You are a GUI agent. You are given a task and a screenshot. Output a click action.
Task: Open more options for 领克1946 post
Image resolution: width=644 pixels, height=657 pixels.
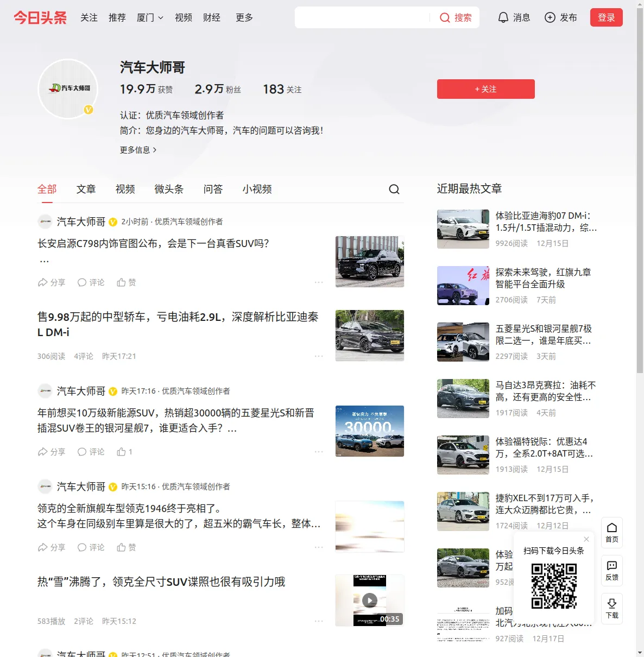click(x=319, y=547)
